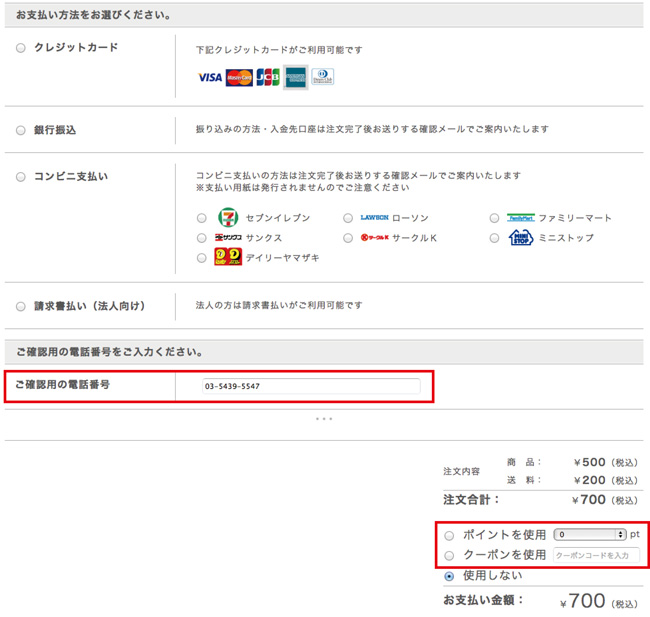
Task: Click the Seven-Eleven store logo
Action: click(228, 217)
